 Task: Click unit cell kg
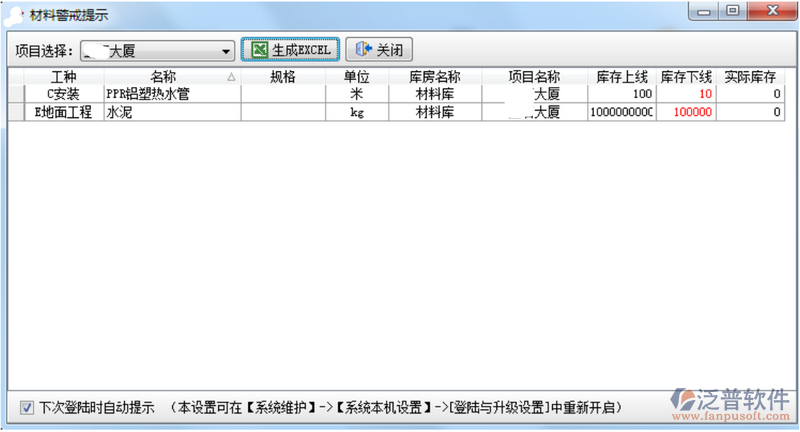pos(357,112)
